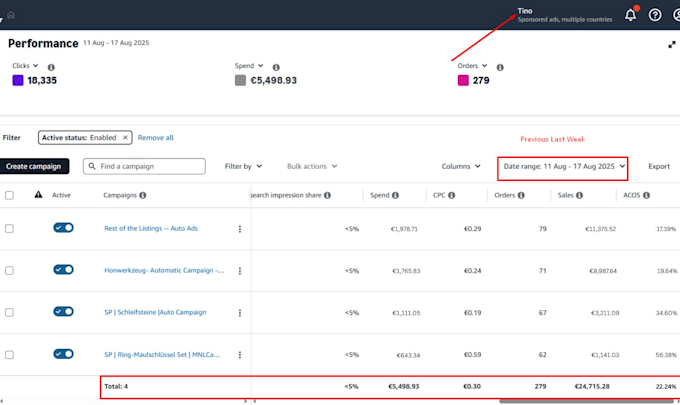
Task: Go to the home icon in the top bar
Action: [x=11, y=15]
